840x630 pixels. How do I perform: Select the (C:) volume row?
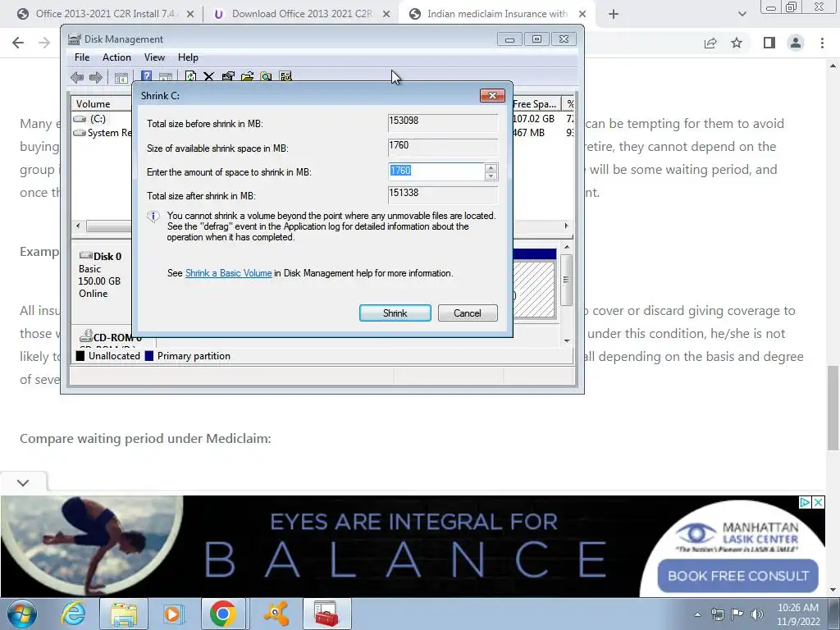[x=102, y=118]
